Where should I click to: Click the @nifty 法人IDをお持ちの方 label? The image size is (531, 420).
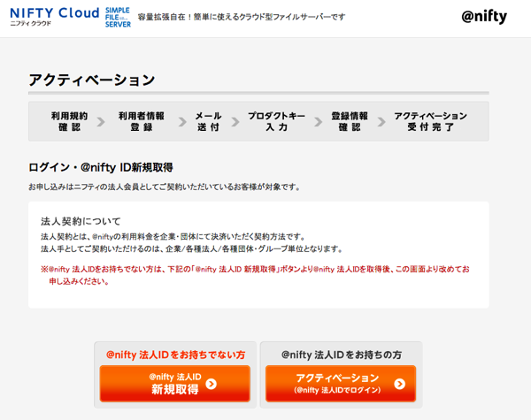click(x=342, y=355)
